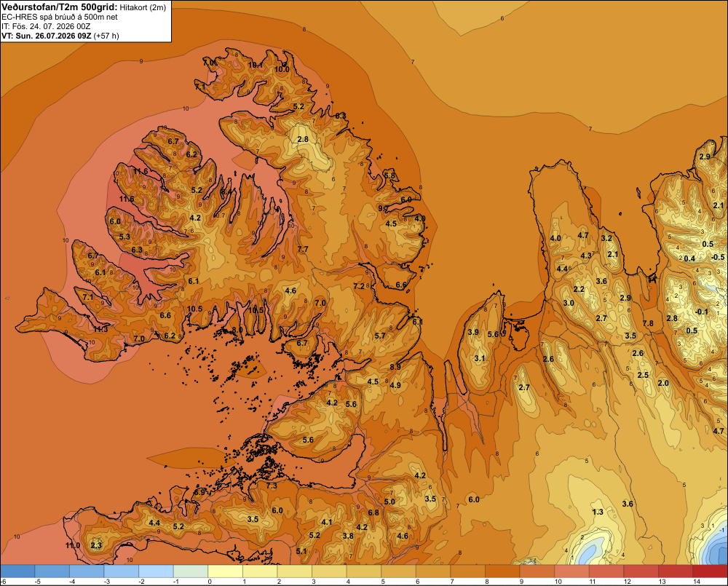Click the Veðurstofan/T2m 500grid title text
The image size is (728, 586).
coord(60,7)
